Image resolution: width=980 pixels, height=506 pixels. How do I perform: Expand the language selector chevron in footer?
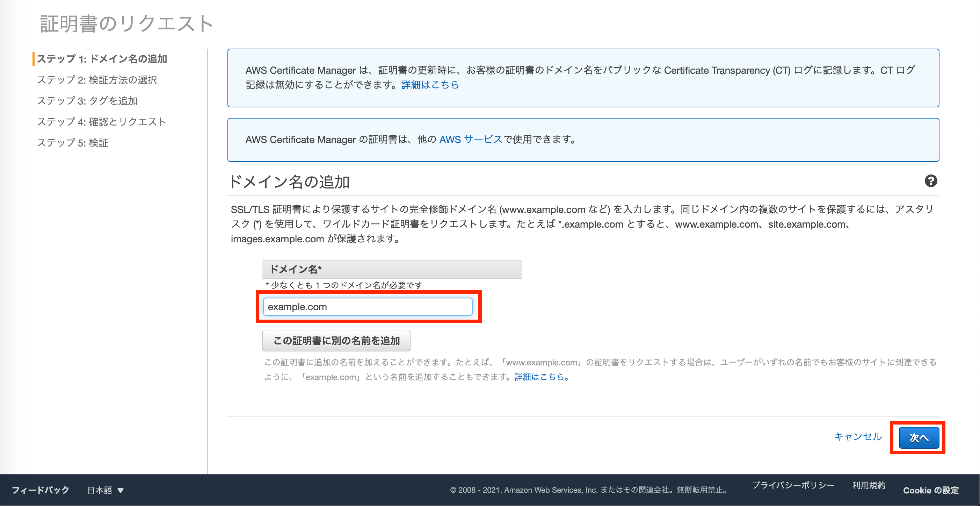121,491
